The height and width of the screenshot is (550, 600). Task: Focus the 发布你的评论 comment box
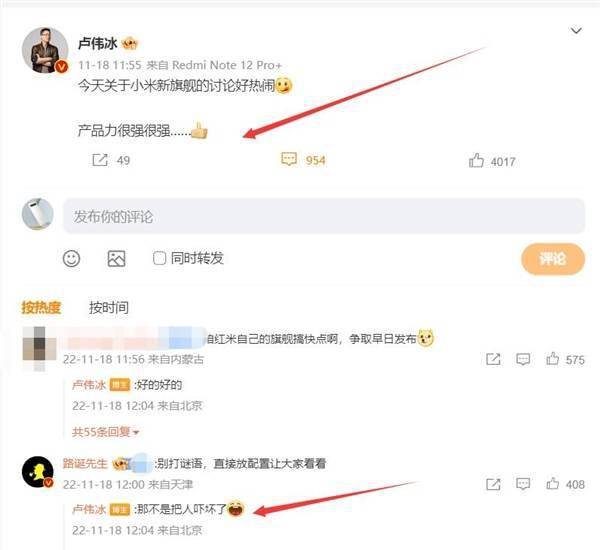point(324,216)
